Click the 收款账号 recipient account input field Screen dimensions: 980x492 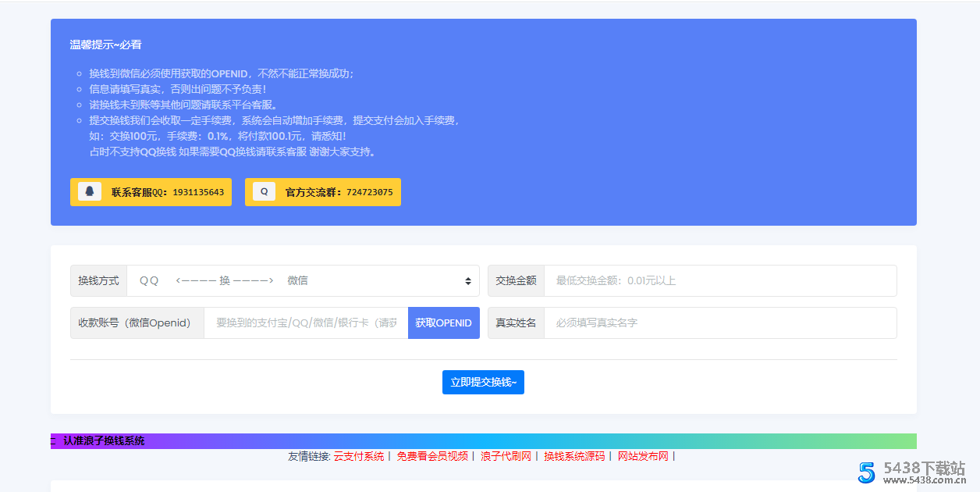pos(304,323)
